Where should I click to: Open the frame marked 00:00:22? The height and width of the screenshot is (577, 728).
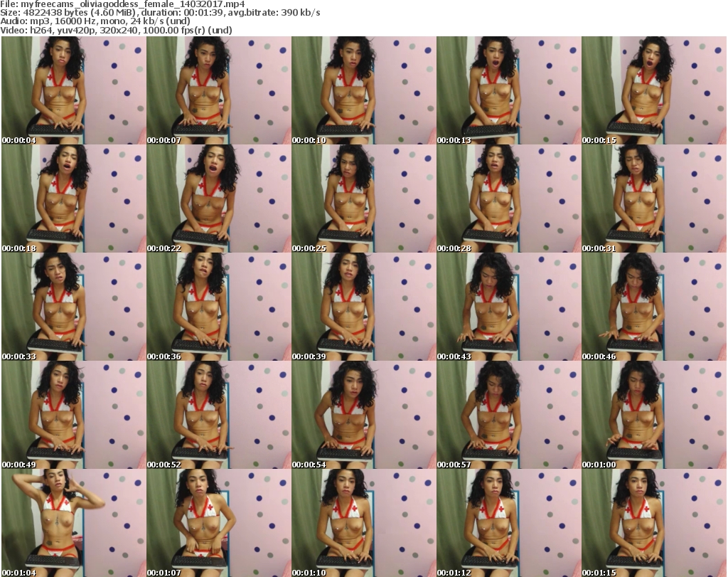(x=219, y=198)
